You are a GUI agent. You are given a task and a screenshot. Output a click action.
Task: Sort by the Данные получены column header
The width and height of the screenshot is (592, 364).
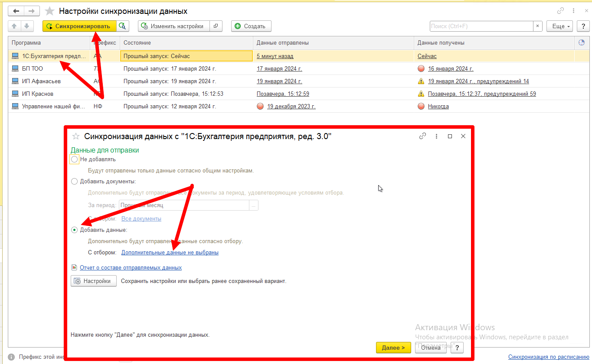(494, 42)
